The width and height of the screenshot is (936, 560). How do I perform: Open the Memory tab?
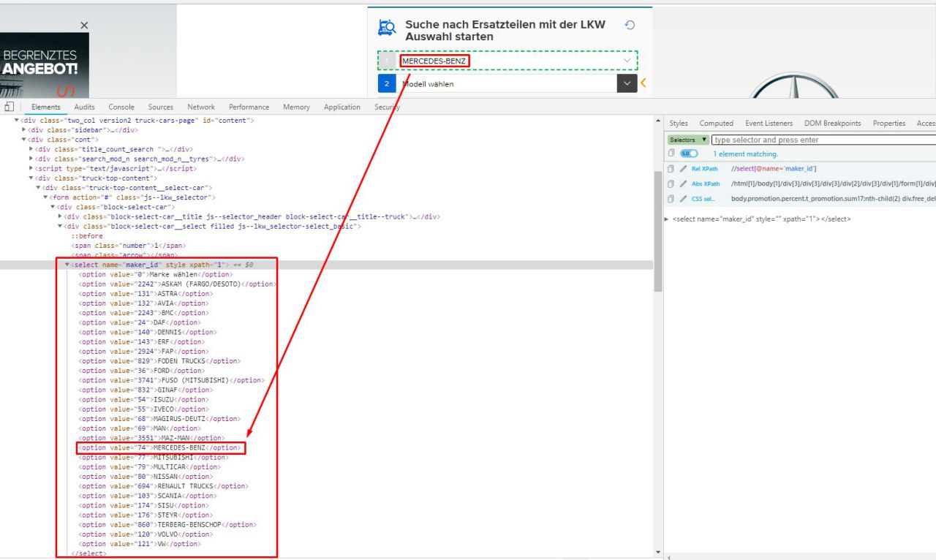click(x=296, y=107)
